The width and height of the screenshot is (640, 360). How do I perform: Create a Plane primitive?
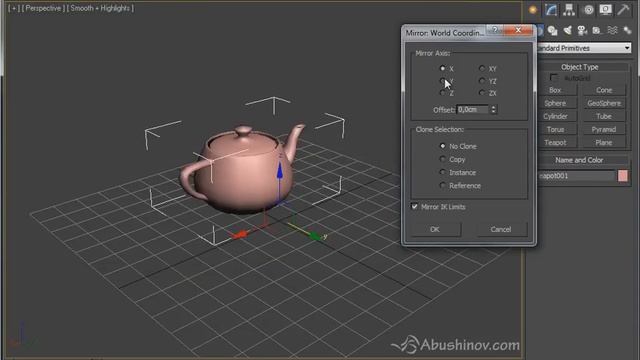604,142
